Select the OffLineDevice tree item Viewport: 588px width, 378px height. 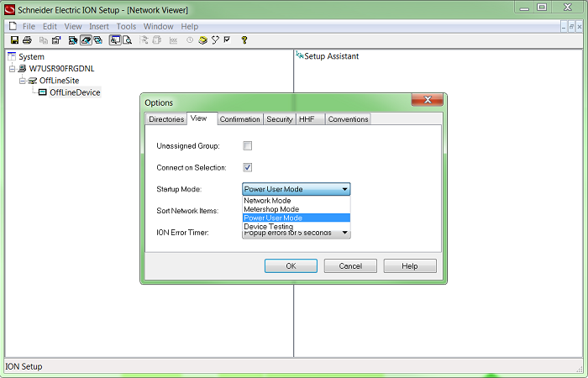pyautogui.click(x=75, y=92)
